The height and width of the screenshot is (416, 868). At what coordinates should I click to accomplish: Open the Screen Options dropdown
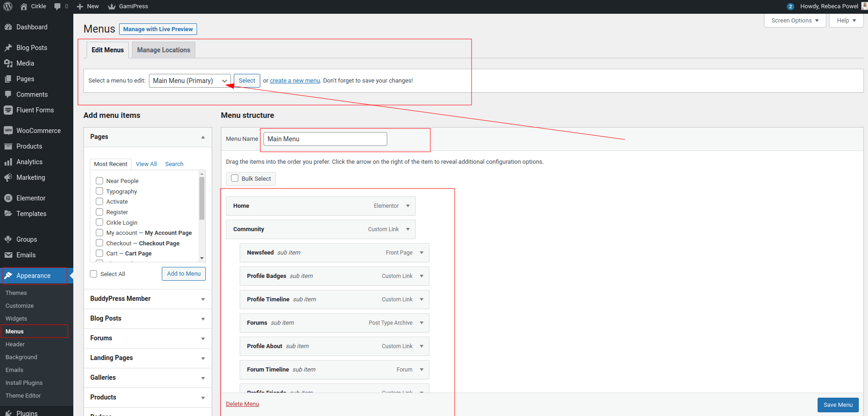(x=795, y=21)
